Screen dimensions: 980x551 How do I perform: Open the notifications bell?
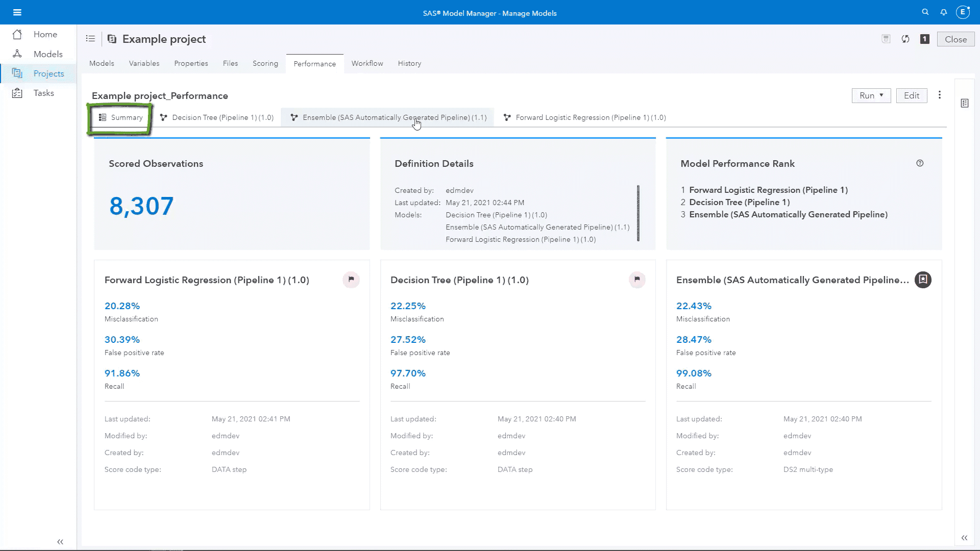[x=944, y=12]
